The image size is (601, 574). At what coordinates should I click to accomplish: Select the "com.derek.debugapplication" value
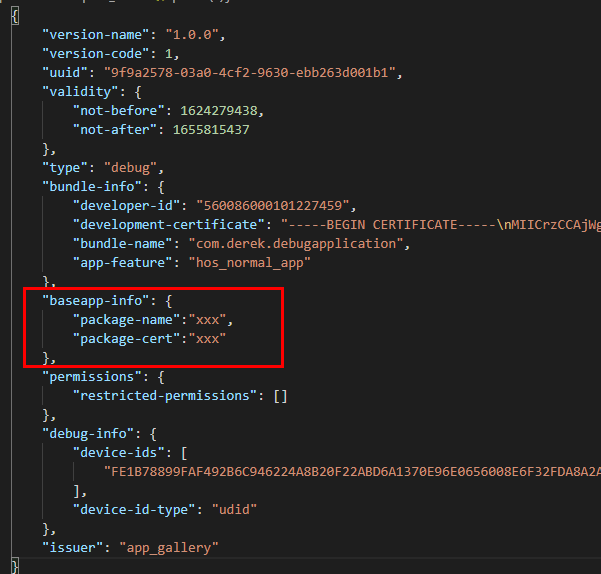[x=296, y=244]
